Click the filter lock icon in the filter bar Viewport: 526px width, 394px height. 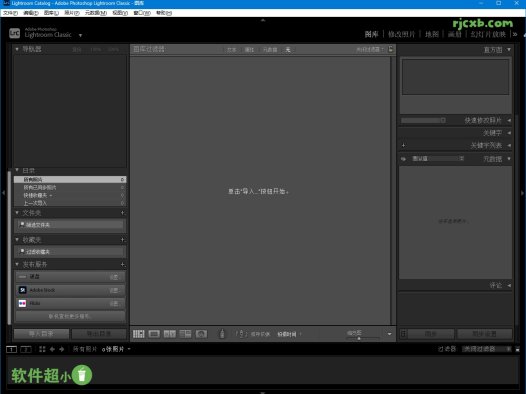pos(391,49)
